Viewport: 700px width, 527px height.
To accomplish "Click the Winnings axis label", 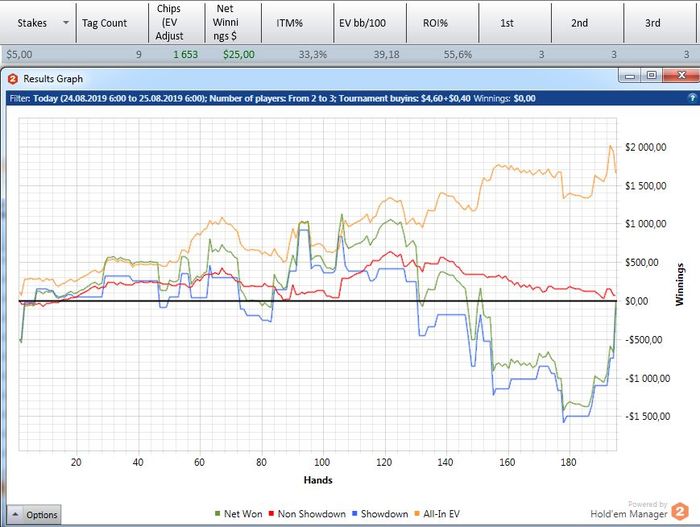I will point(679,284).
